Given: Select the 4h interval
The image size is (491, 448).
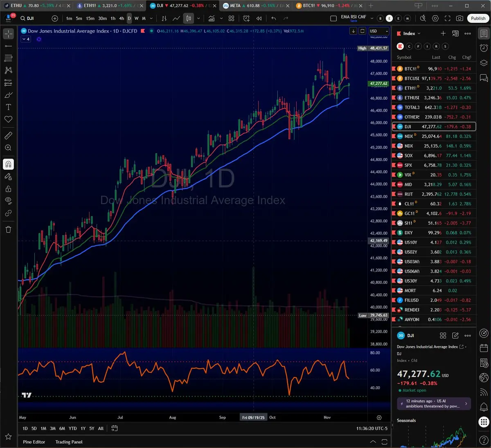Looking at the screenshot, I should pos(122,18).
